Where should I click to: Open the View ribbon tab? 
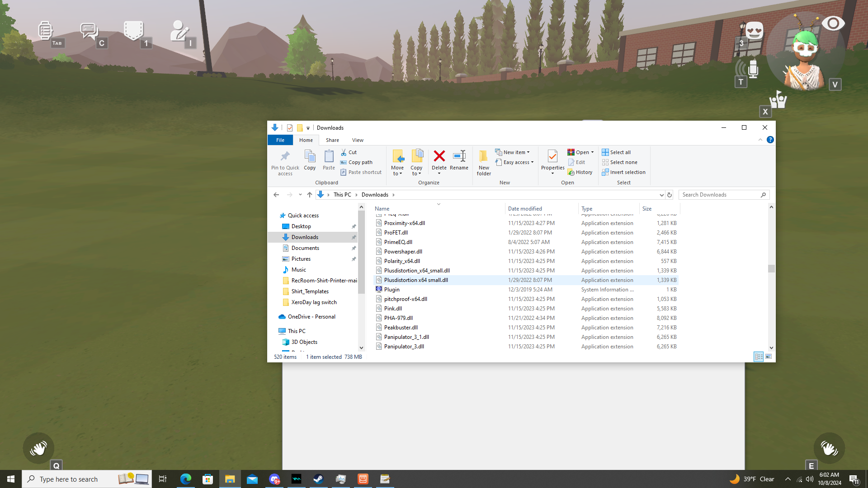(x=358, y=140)
